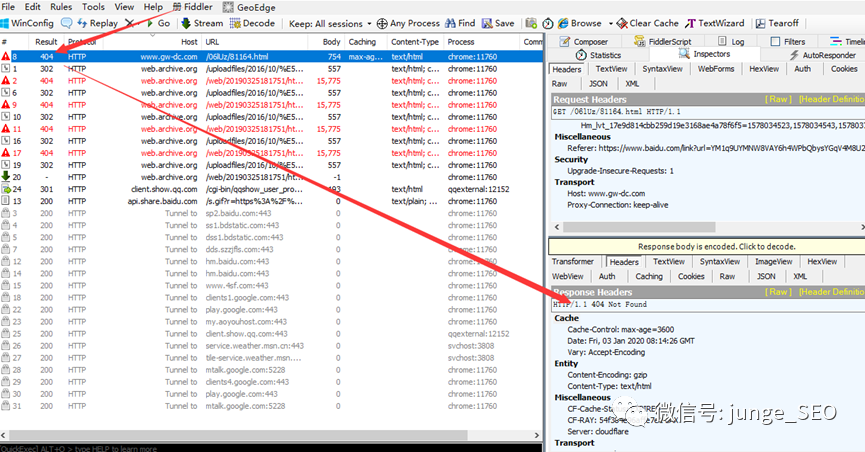Open the AutoResponder tab
The width and height of the screenshot is (865, 452).
pos(823,55)
